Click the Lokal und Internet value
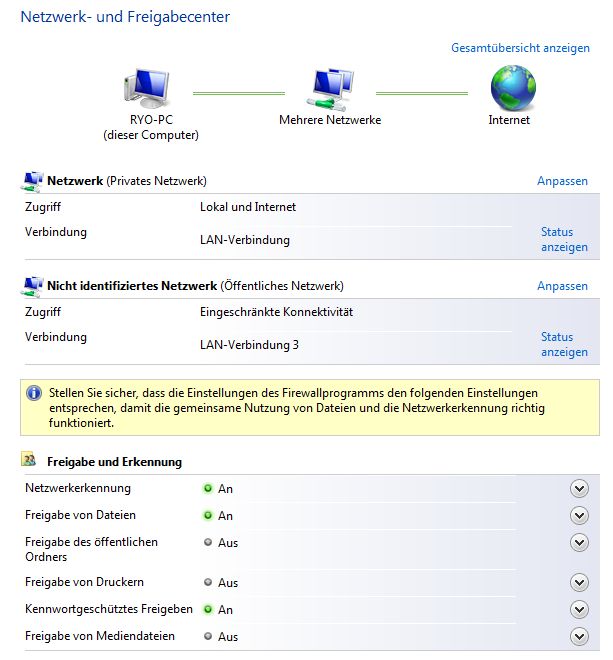613x660 pixels. click(x=248, y=207)
